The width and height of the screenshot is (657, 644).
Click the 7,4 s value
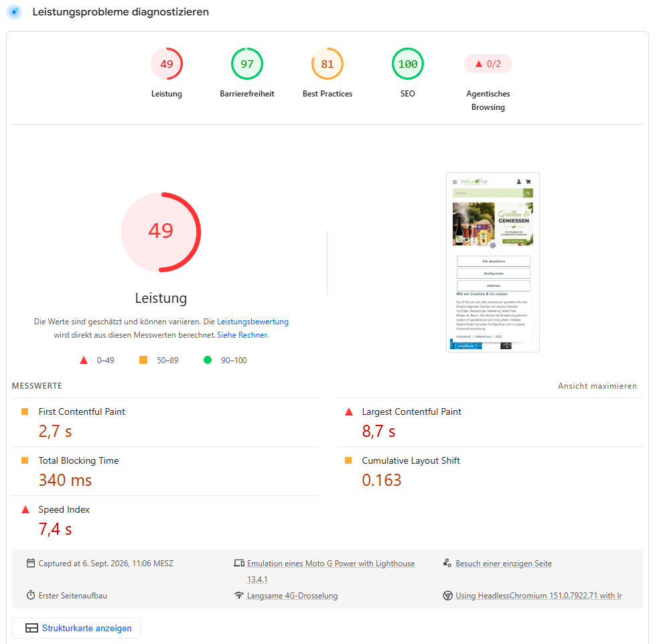56,529
